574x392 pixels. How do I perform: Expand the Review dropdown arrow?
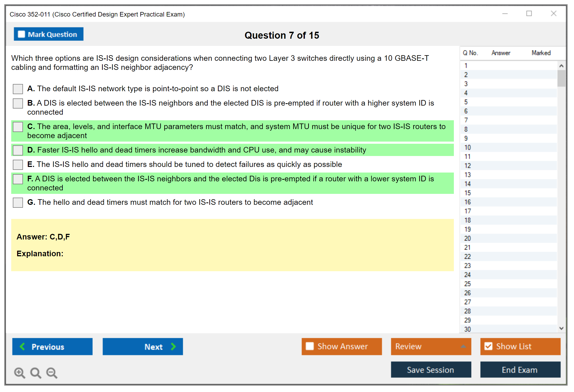(x=463, y=346)
